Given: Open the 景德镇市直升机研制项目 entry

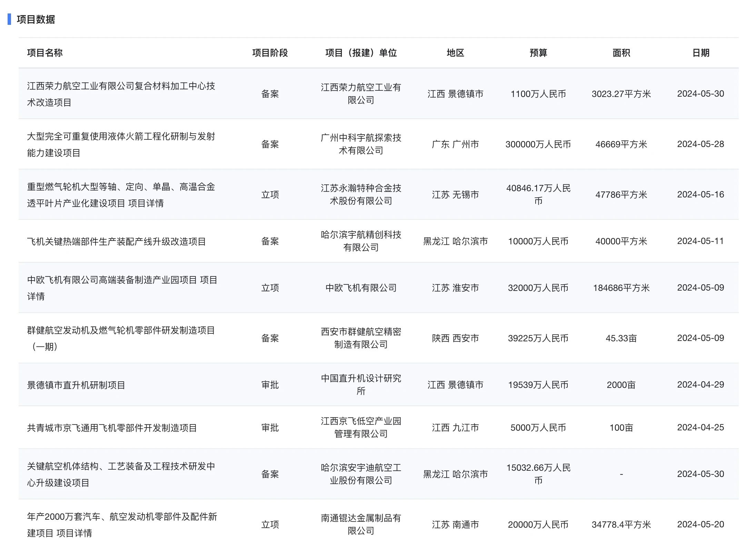Looking at the screenshot, I should point(76,385).
